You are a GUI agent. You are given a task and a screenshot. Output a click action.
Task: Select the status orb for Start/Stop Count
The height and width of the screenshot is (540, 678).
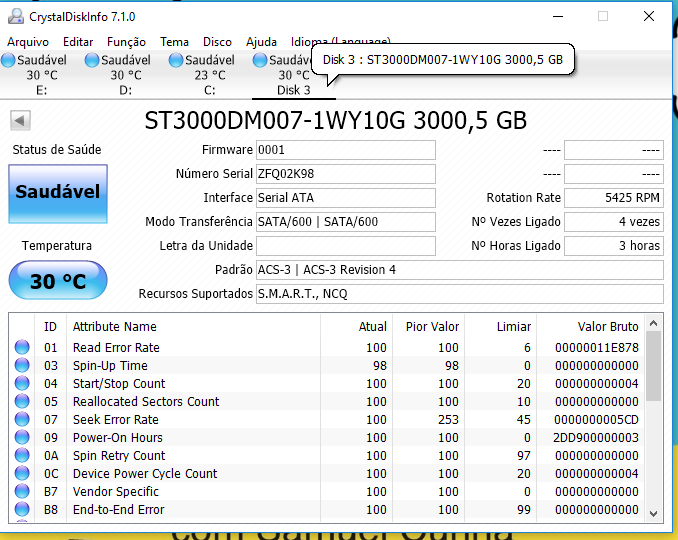pyautogui.click(x=22, y=383)
